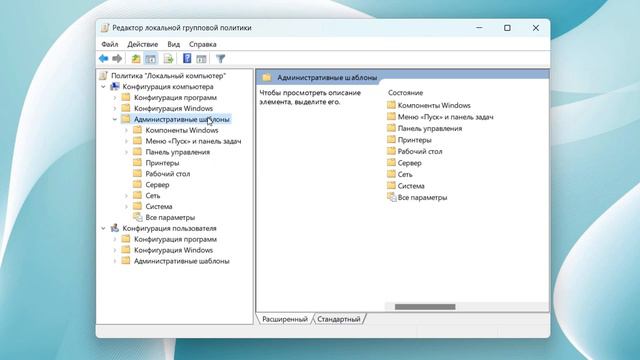Click Меню «Пуск» и панель задач in right pane
Viewport: 640px width, 360px height.
click(x=445, y=117)
